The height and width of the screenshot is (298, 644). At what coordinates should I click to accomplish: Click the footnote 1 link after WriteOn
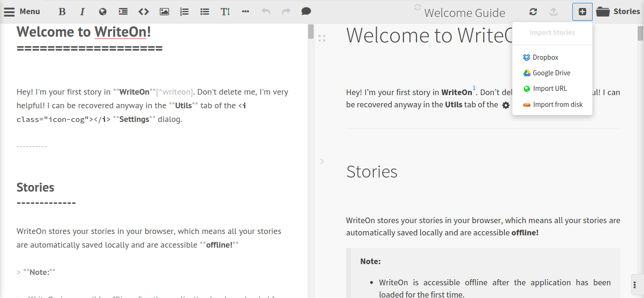[x=474, y=88]
